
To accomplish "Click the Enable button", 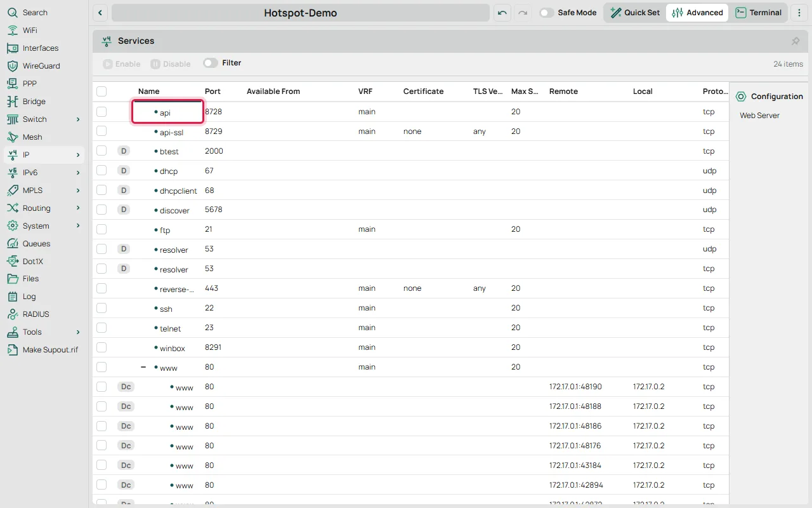I will pyautogui.click(x=122, y=63).
